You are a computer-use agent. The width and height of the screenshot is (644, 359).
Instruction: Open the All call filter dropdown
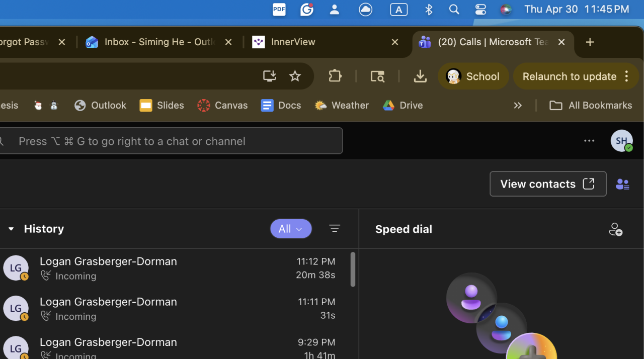[291, 229]
